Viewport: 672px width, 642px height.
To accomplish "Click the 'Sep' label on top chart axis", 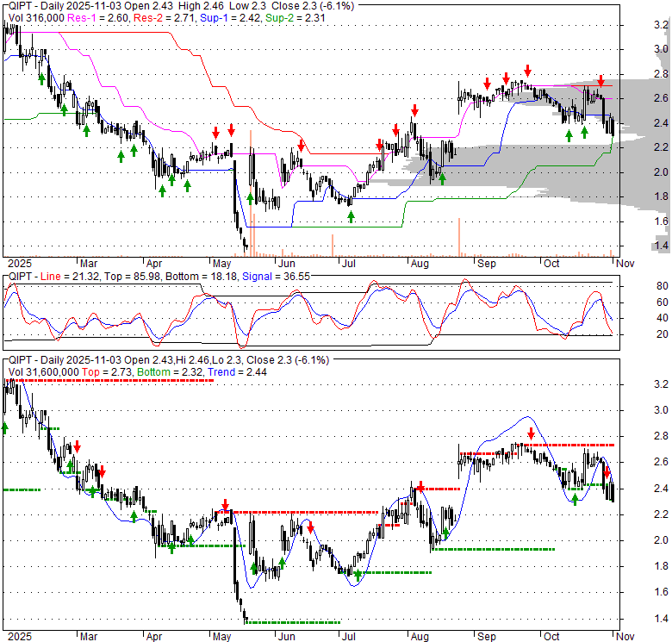I will [487, 264].
